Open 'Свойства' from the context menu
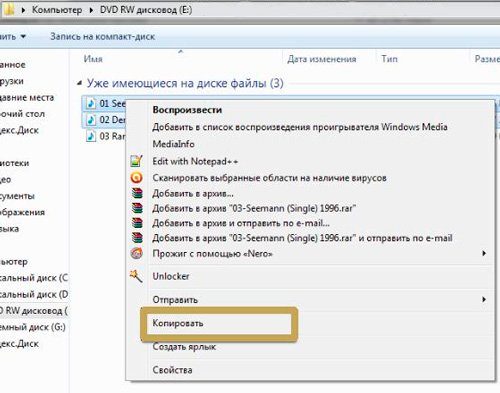 [x=172, y=370]
